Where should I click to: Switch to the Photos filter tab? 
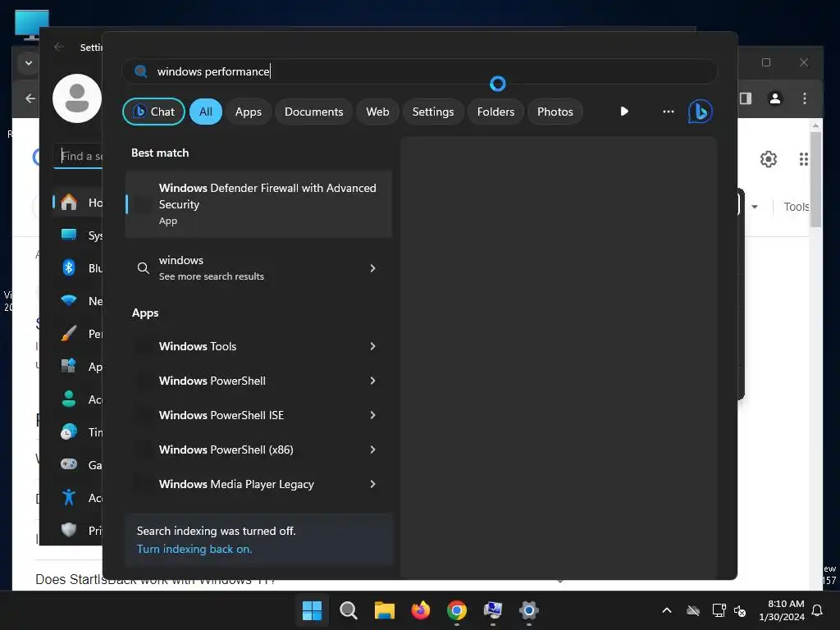coord(555,112)
